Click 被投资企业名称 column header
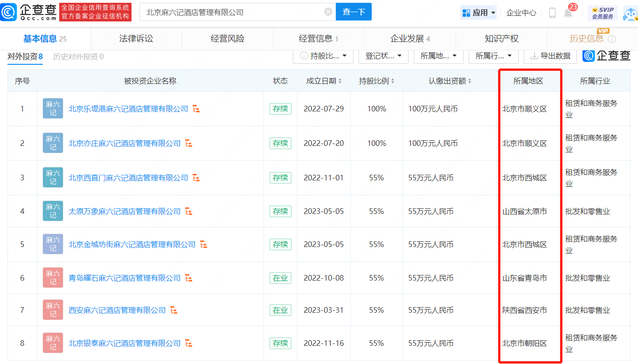638x364 pixels. [x=150, y=81]
